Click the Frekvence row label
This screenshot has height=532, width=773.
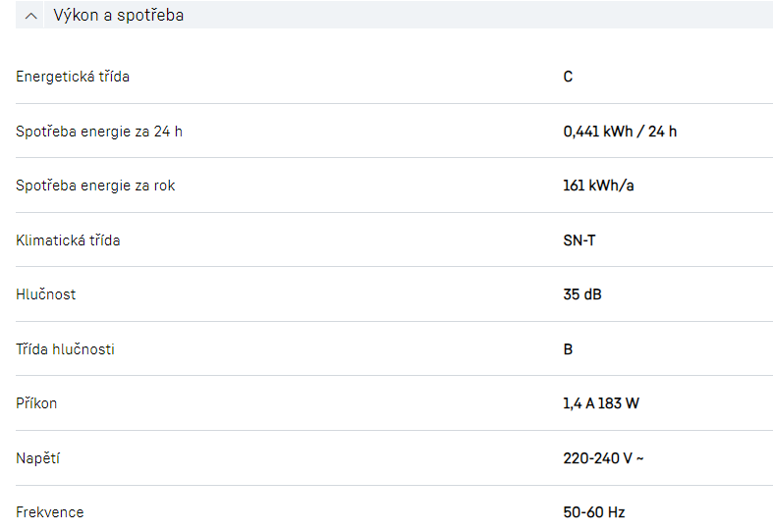(50, 512)
